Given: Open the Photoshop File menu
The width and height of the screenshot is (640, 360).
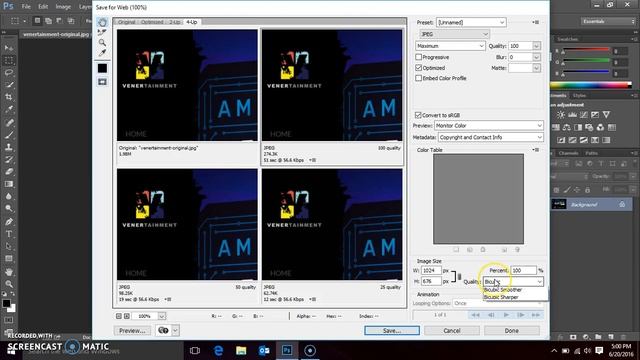Looking at the screenshot, I should pyautogui.click(x=26, y=7).
